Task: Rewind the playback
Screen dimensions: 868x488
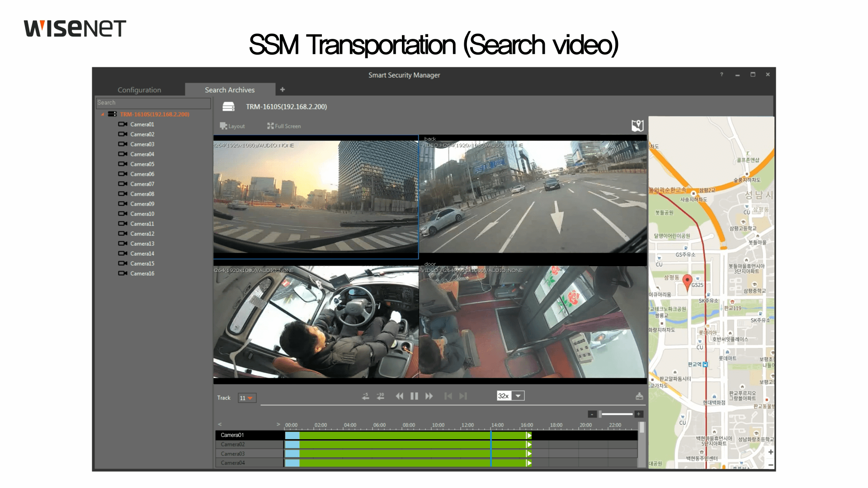Action: coord(400,396)
